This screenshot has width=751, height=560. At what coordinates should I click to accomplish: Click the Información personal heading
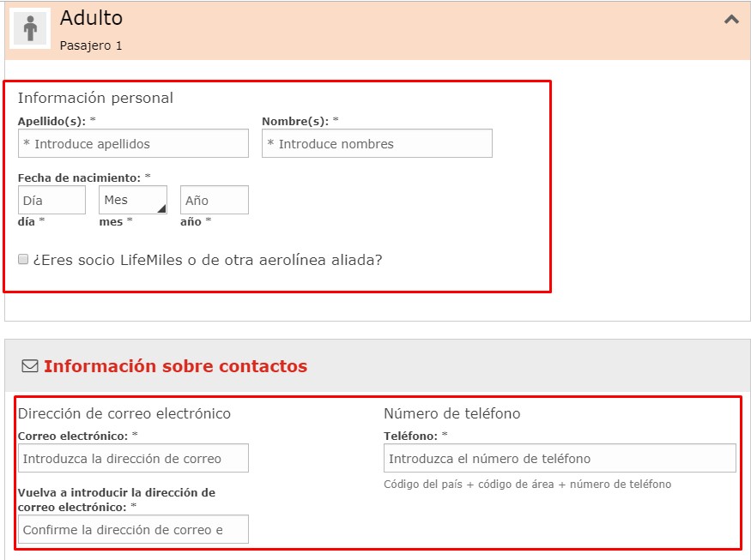coord(95,98)
